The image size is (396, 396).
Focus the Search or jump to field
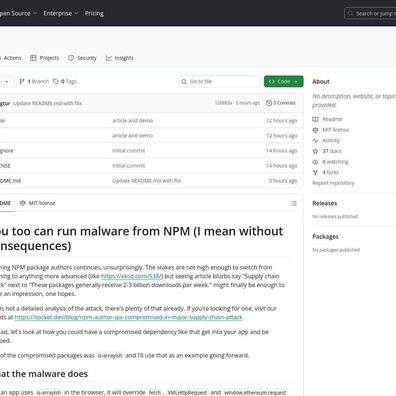370,13
